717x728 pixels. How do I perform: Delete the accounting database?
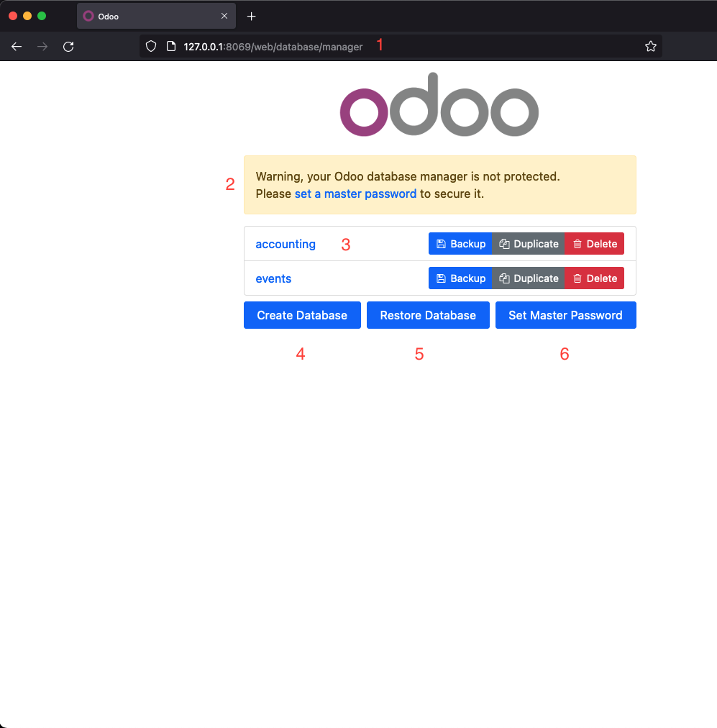[595, 244]
